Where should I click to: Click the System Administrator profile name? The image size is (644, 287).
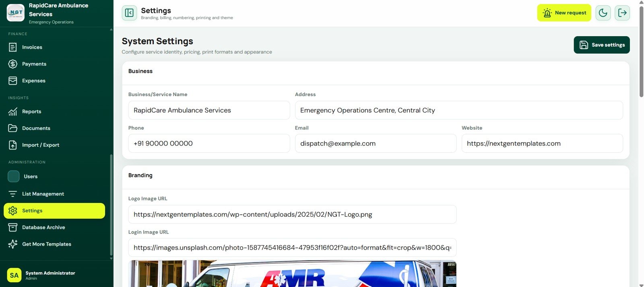[x=50, y=273]
